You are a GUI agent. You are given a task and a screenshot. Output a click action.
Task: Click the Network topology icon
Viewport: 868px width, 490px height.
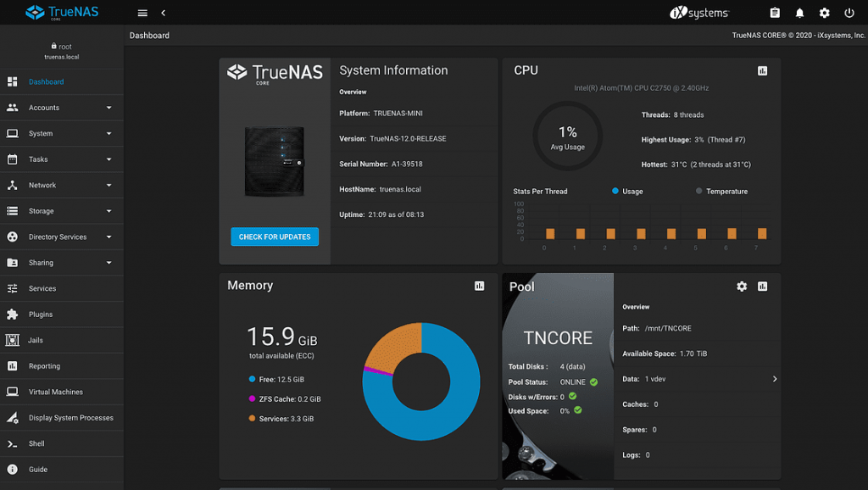12,185
